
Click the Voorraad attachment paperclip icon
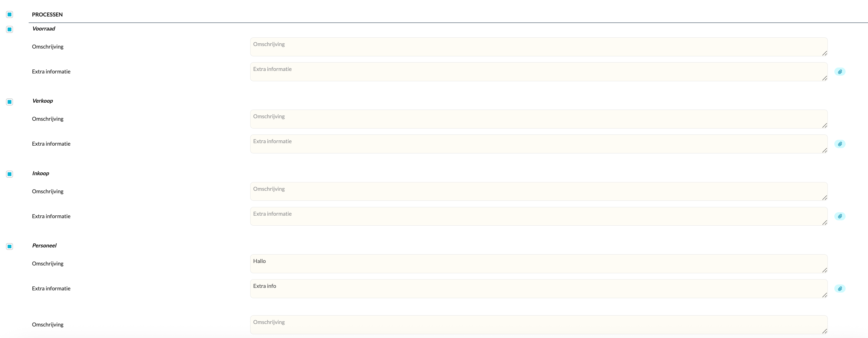[840, 72]
